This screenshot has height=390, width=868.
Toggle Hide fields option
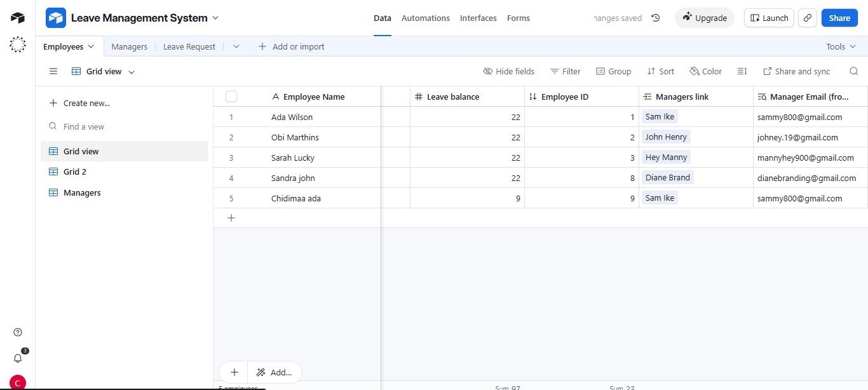click(x=509, y=71)
